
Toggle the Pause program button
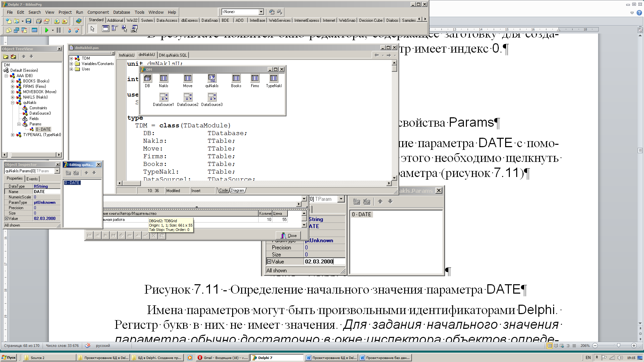[x=59, y=30]
